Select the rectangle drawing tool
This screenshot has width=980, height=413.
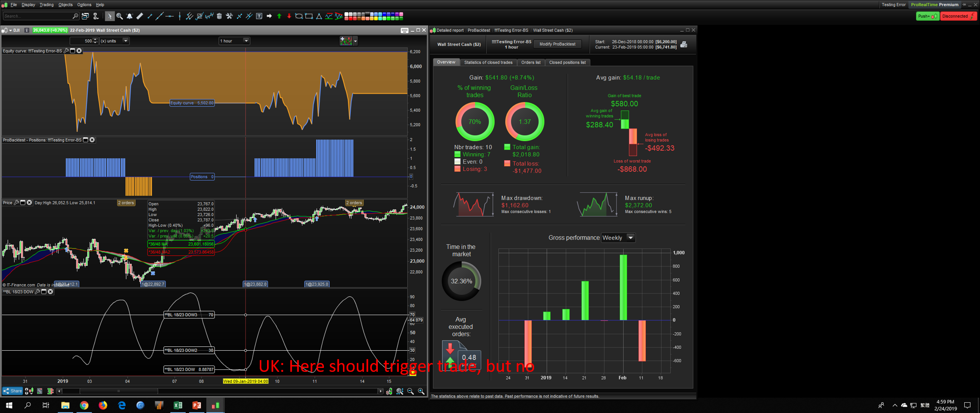click(x=309, y=16)
